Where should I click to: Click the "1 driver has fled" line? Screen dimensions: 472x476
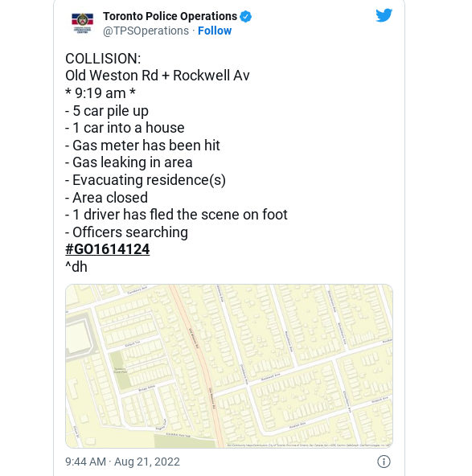pos(176,215)
